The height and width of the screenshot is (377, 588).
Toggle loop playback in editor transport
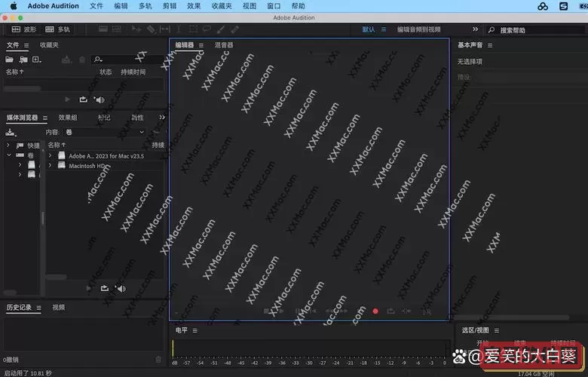pyautogui.click(x=390, y=311)
